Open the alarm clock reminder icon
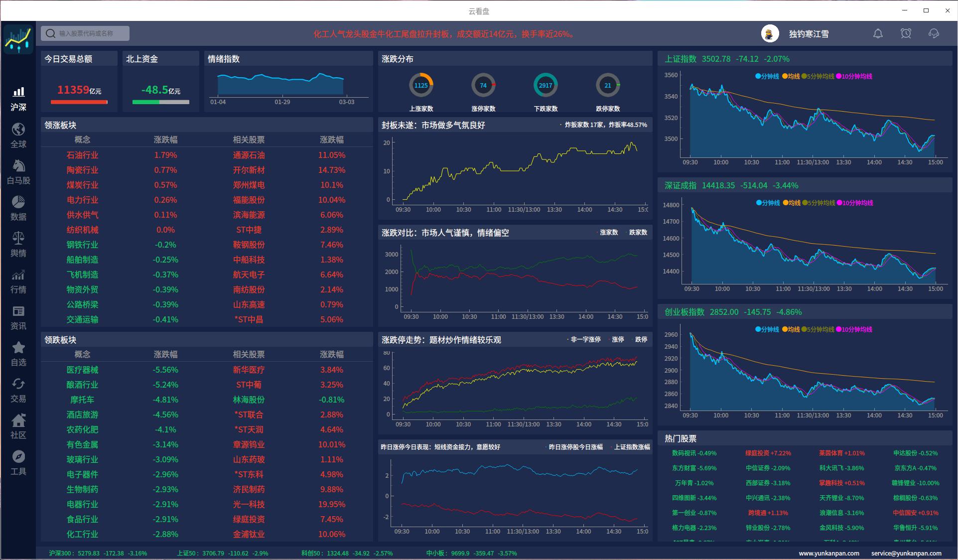 tap(906, 33)
